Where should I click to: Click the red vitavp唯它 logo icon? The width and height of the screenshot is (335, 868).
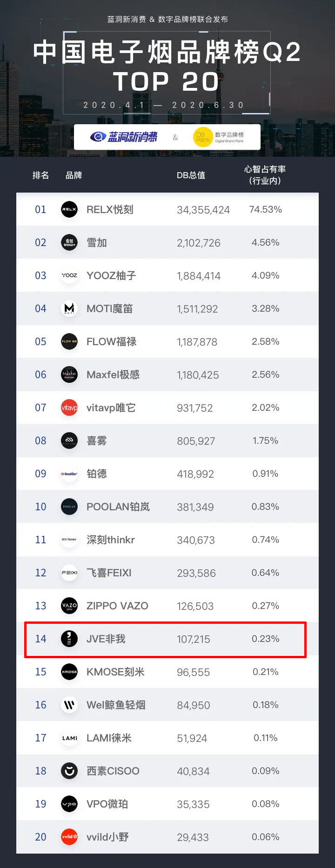(x=69, y=407)
